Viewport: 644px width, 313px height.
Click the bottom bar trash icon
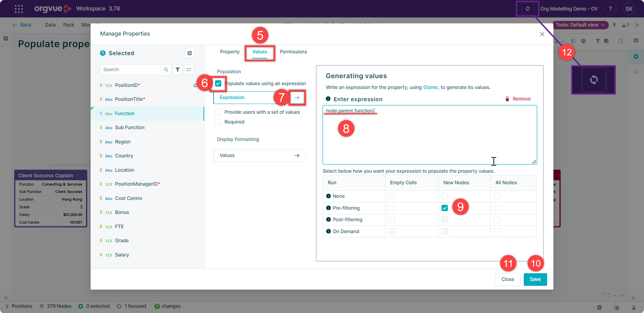pyautogui.click(x=634, y=307)
